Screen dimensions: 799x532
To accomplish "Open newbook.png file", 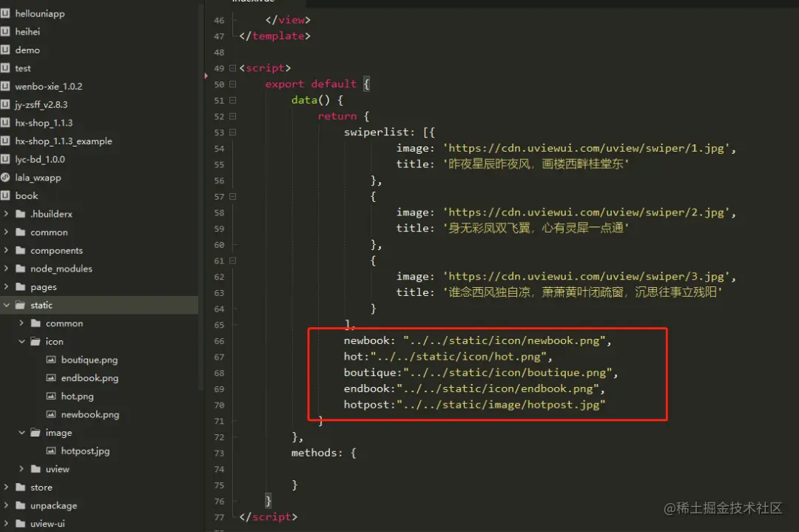I will [x=90, y=415].
